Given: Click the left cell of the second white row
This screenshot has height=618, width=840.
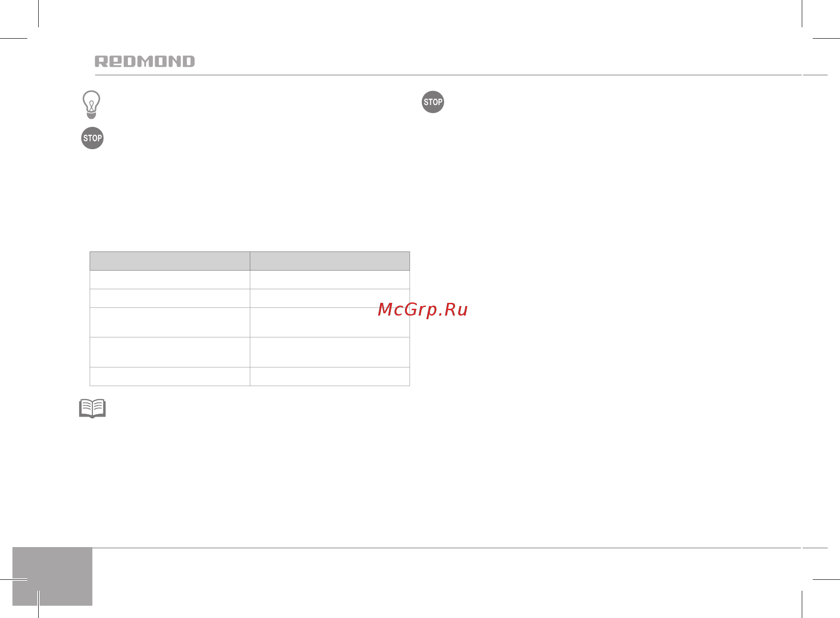Looking at the screenshot, I should (170, 298).
